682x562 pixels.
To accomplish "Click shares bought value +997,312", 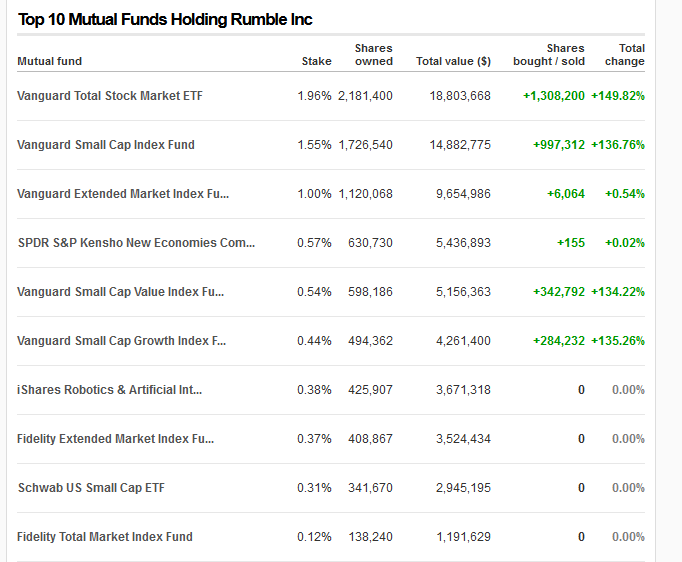I will click(559, 145).
